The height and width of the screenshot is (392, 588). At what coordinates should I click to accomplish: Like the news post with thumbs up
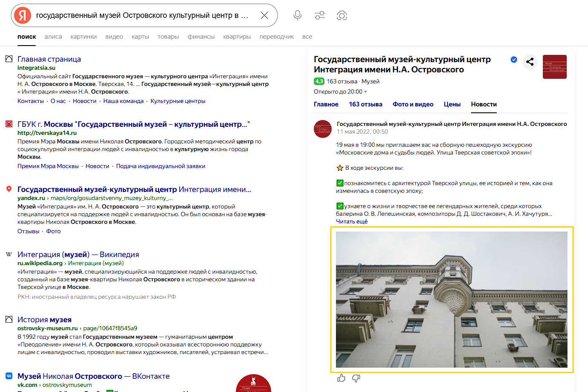[x=341, y=378]
